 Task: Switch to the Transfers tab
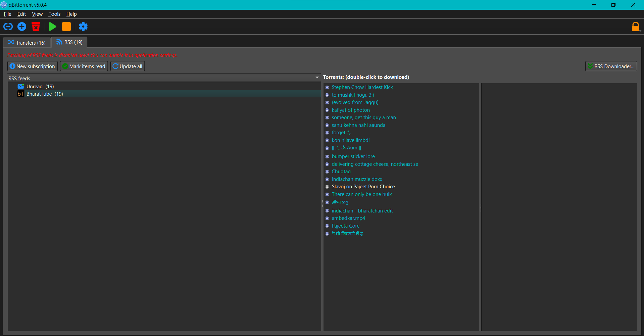[x=27, y=43]
